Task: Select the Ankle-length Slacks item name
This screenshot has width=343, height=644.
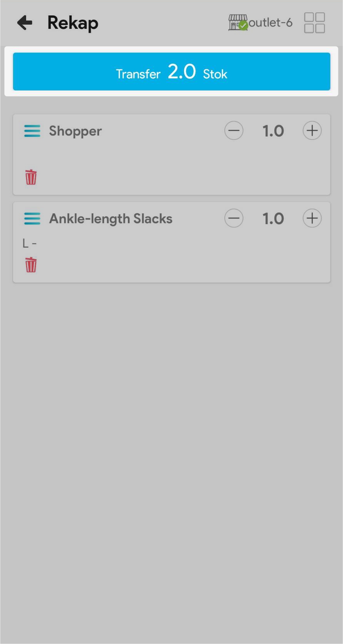Action: coord(111,219)
